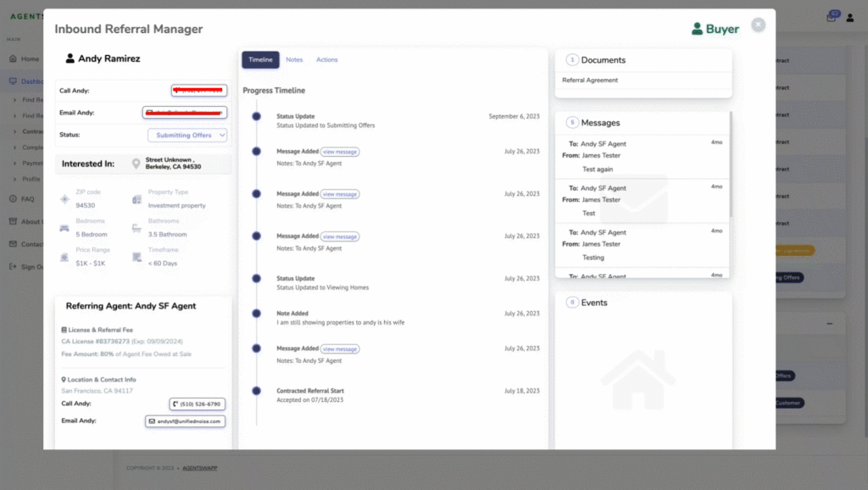The image size is (868, 490).
Task: Click the Events count badge
Action: pos(572,303)
